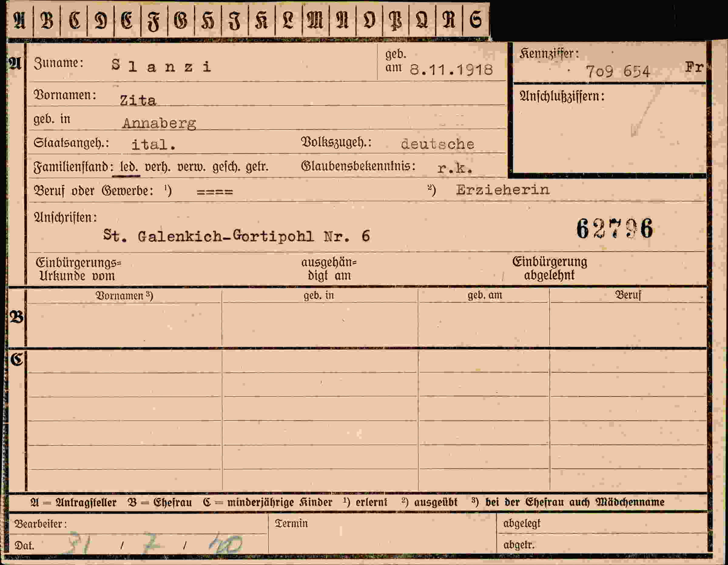The width and height of the screenshot is (728, 565).
Task: Select the Q tab in the alphabet index strip
Action: (422, 20)
